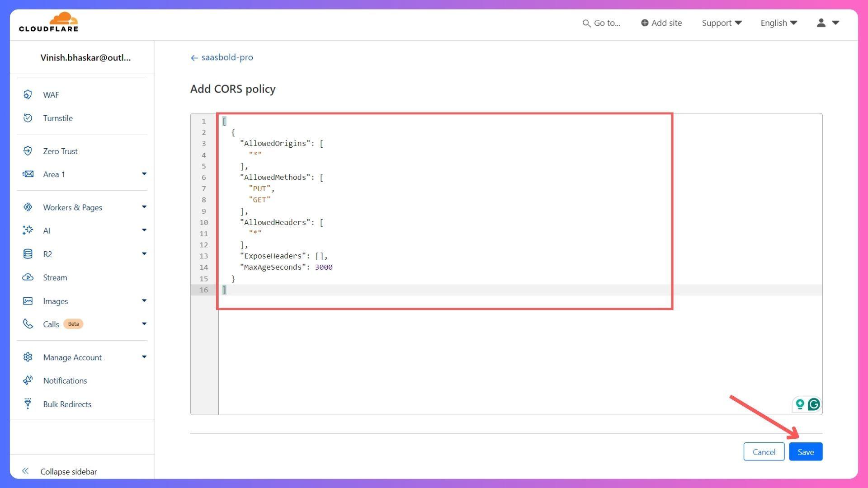Click the Images icon in sidebar
The width and height of the screenshot is (868, 488).
point(28,300)
